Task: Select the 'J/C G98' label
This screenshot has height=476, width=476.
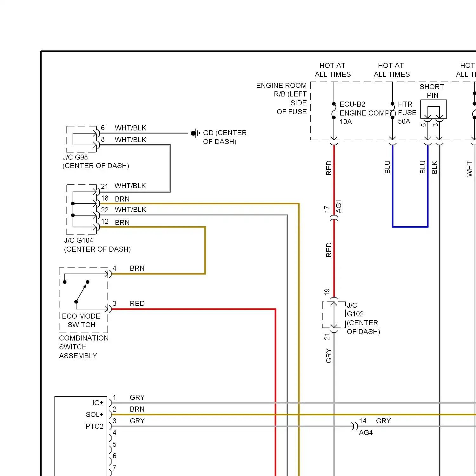Action: coord(75,157)
